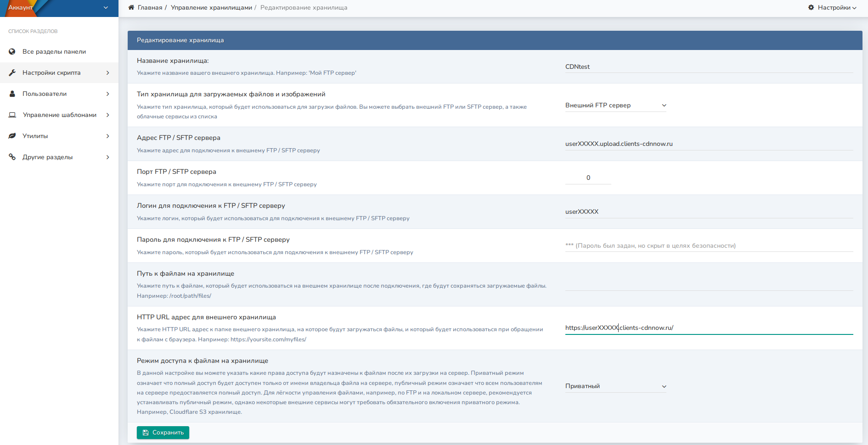Screen dimensions: 868x445
Task: Open the Настройки menu
Action: (x=834, y=8)
